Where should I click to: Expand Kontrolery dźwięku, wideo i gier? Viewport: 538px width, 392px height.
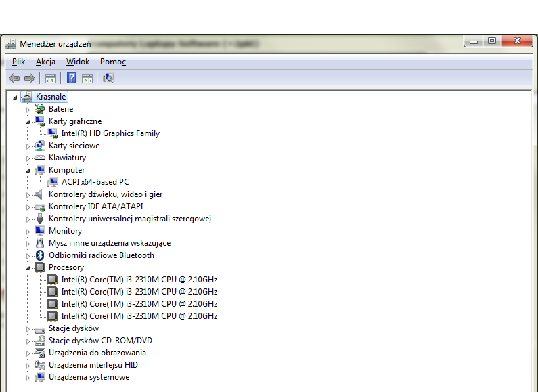click(x=28, y=195)
